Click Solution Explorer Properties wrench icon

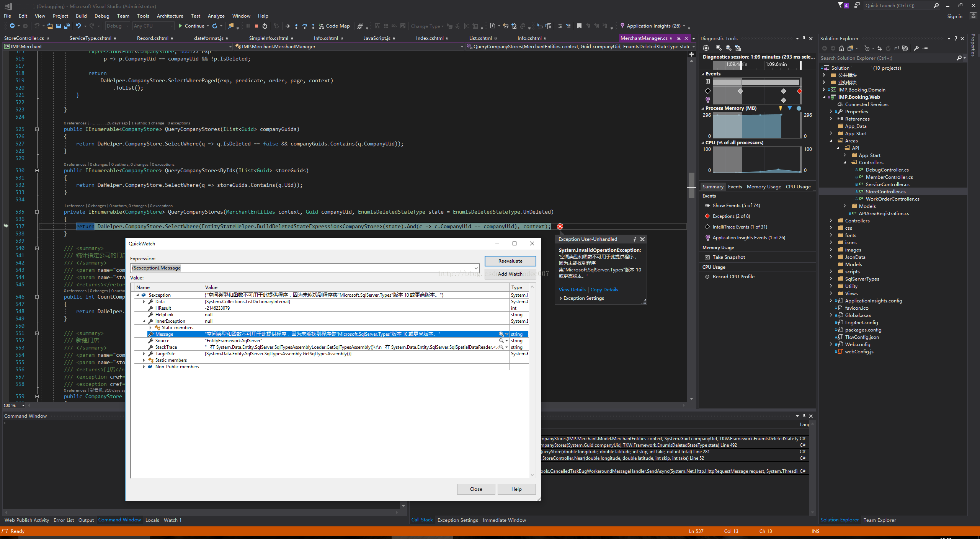(x=916, y=48)
